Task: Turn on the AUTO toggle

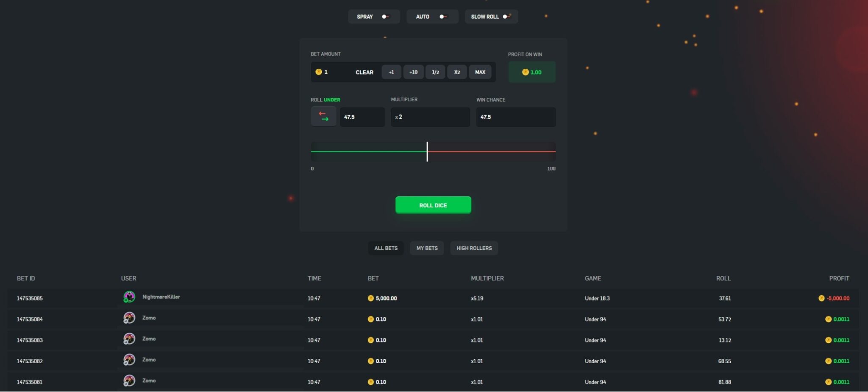Action: [x=442, y=17]
